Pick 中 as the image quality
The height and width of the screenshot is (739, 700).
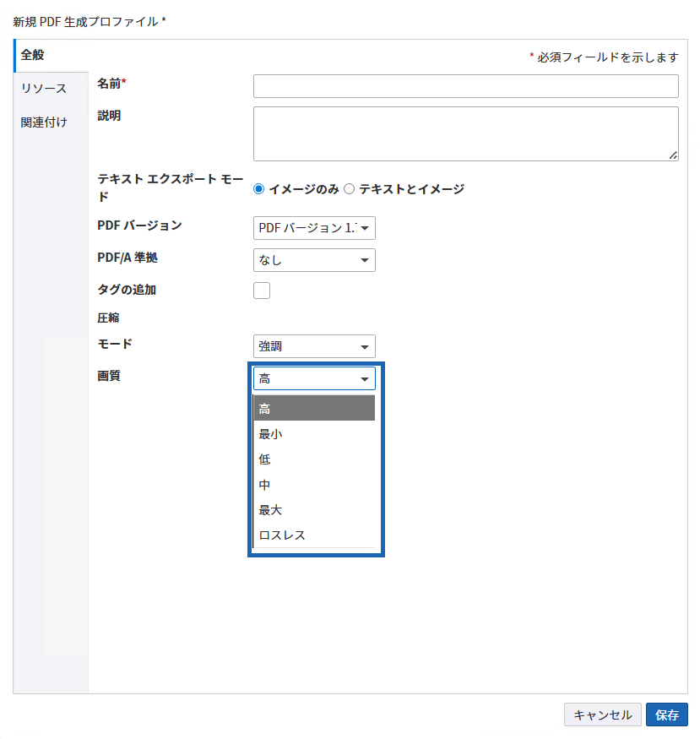coord(314,484)
